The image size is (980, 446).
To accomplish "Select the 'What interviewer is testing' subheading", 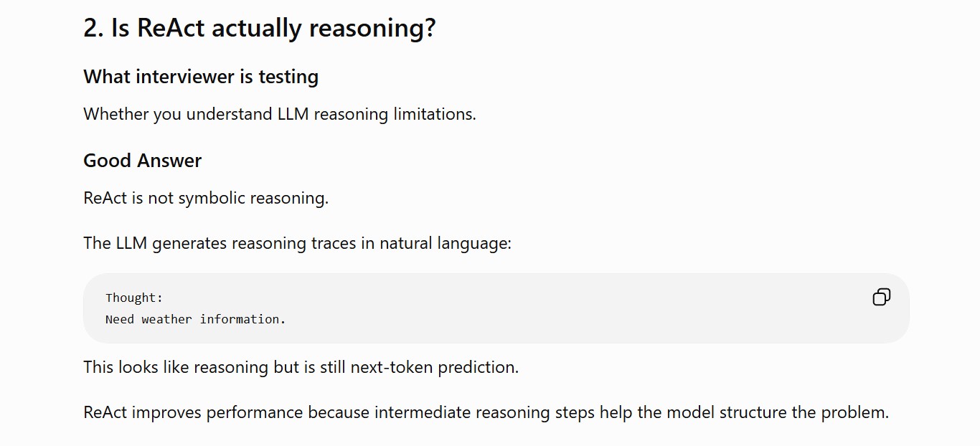I will click(x=201, y=77).
